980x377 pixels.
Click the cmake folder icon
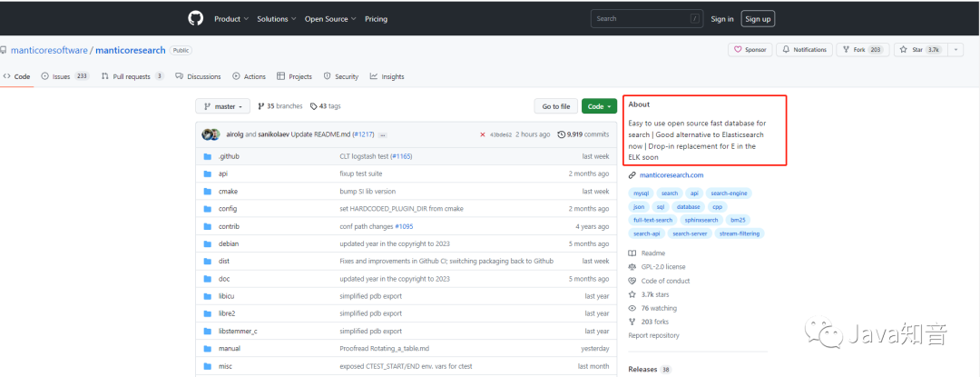pyautogui.click(x=208, y=192)
